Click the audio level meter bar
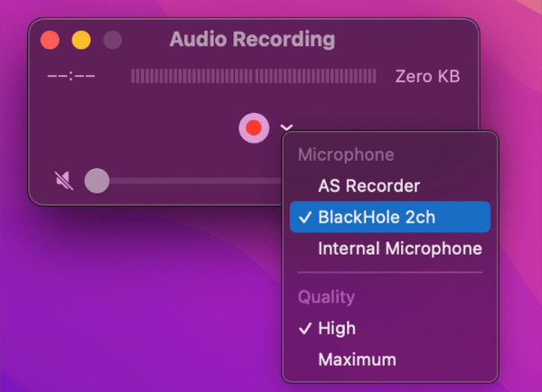Screen dimensions: 542x392 point(254,76)
